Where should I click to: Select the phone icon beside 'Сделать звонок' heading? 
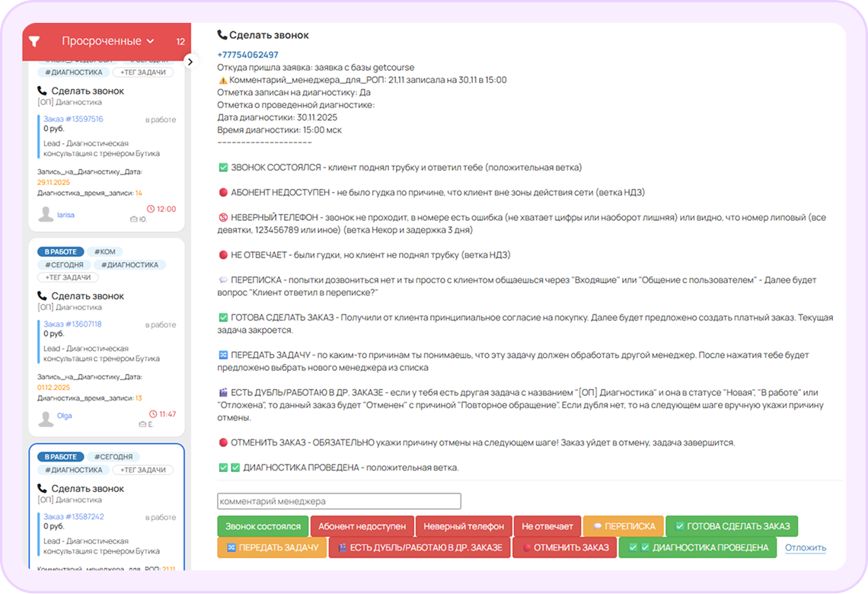pos(221,34)
